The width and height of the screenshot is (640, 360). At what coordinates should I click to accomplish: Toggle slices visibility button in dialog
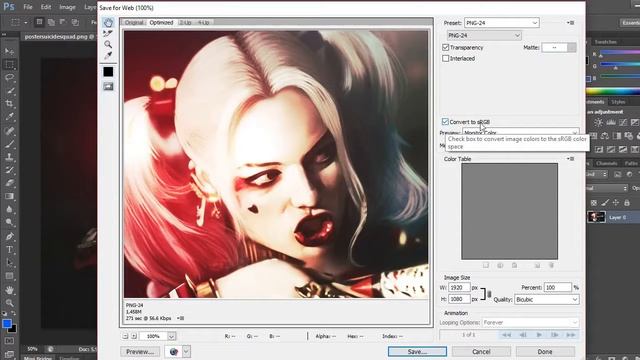108,86
